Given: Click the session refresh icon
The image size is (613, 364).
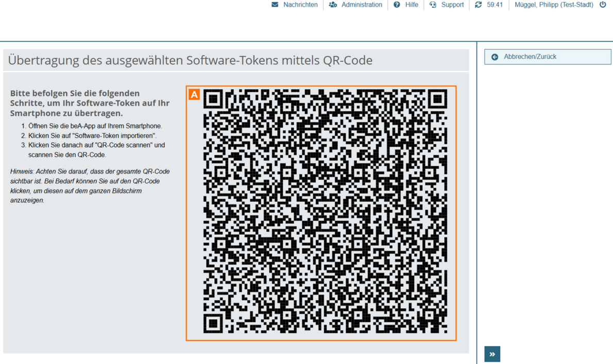Looking at the screenshot, I should (479, 5).
